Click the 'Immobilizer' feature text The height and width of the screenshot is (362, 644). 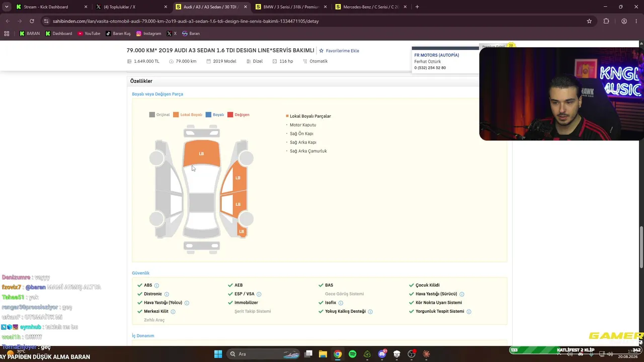pyautogui.click(x=246, y=303)
